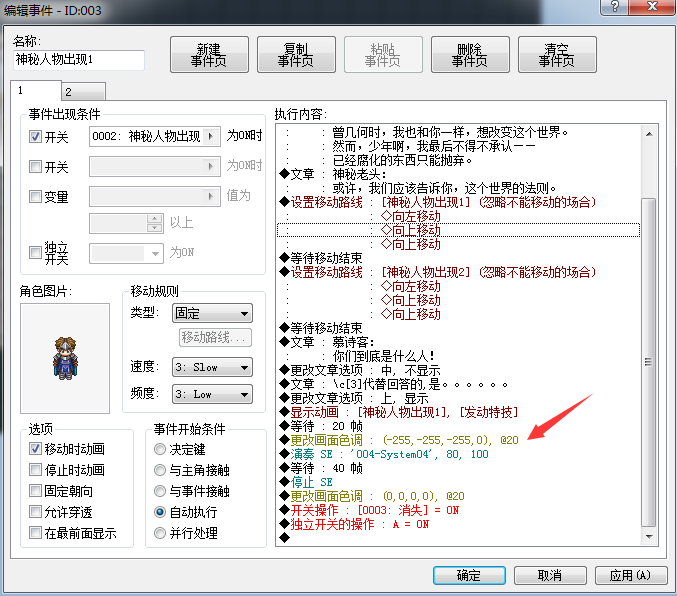Open the second switch selector field

click(x=155, y=166)
